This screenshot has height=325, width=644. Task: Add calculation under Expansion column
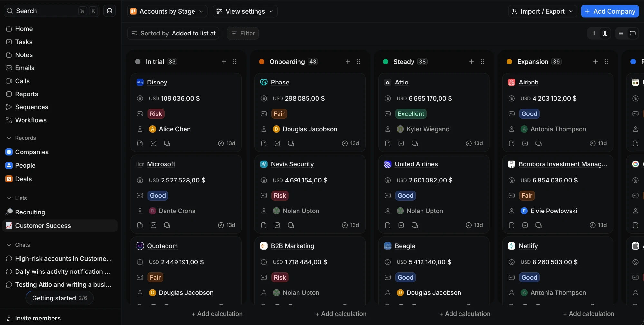coord(589,314)
